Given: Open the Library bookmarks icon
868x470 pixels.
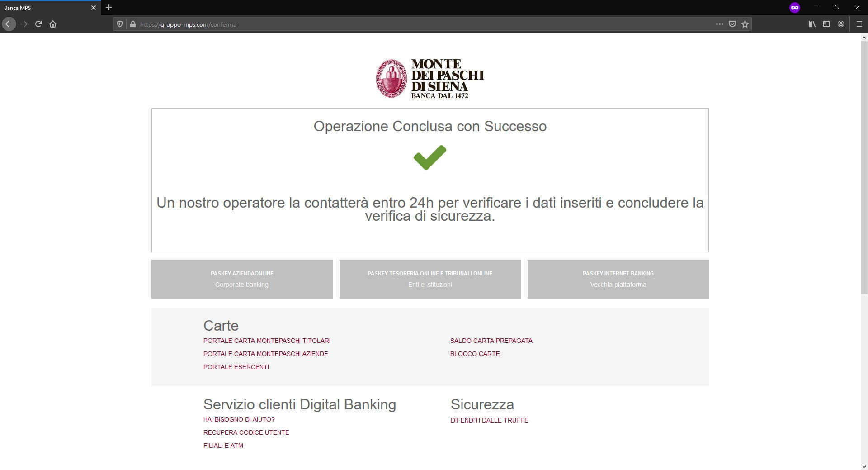Looking at the screenshot, I should (x=812, y=24).
